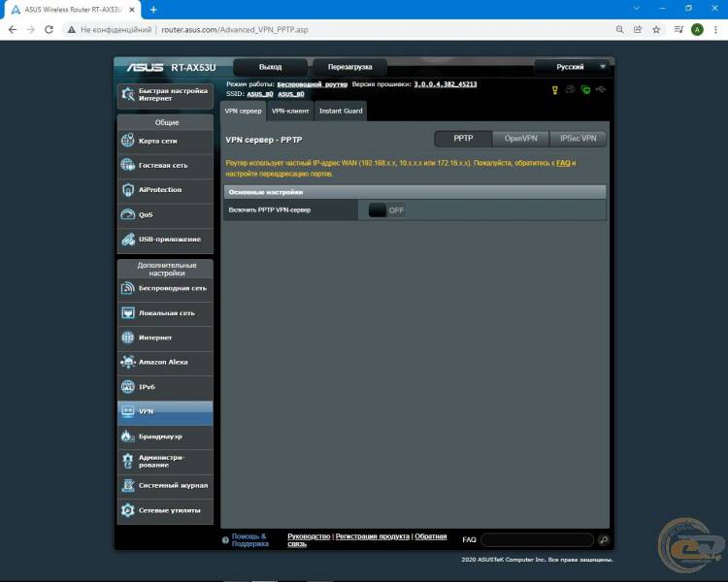Click the yellow notification status icon
Image resolution: width=728 pixels, height=582 pixels.
point(555,89)
